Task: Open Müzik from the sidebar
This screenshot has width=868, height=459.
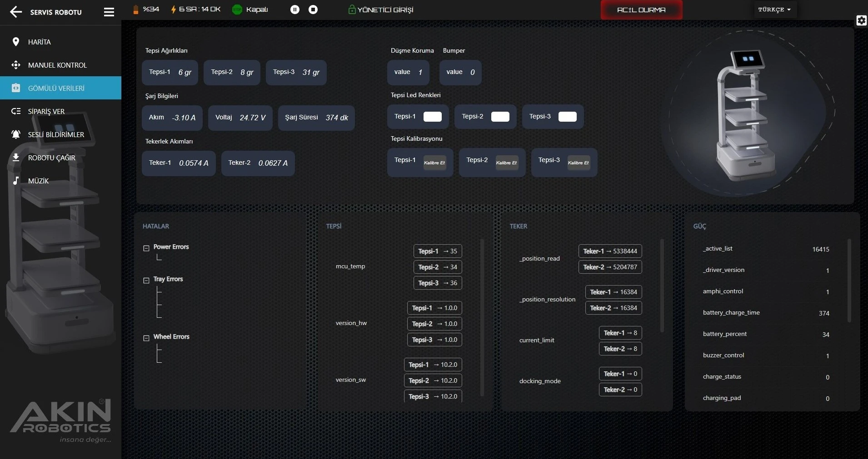Action: point(38,181)
